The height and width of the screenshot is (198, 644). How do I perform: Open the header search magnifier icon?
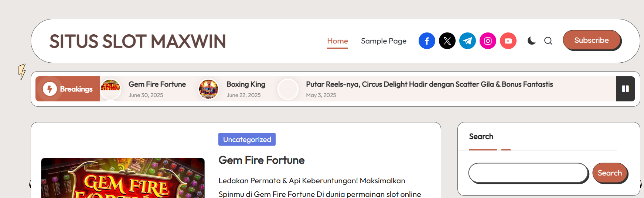(x=548, y=41)
